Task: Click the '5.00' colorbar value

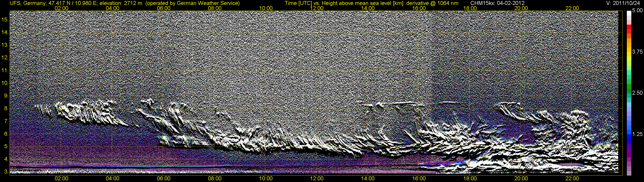Action: click(637, 11)
